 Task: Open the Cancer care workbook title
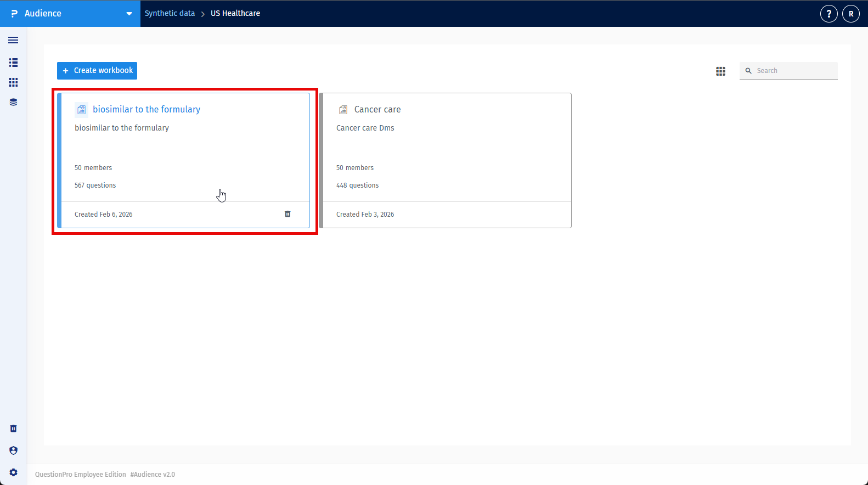(x=377, y=109)
